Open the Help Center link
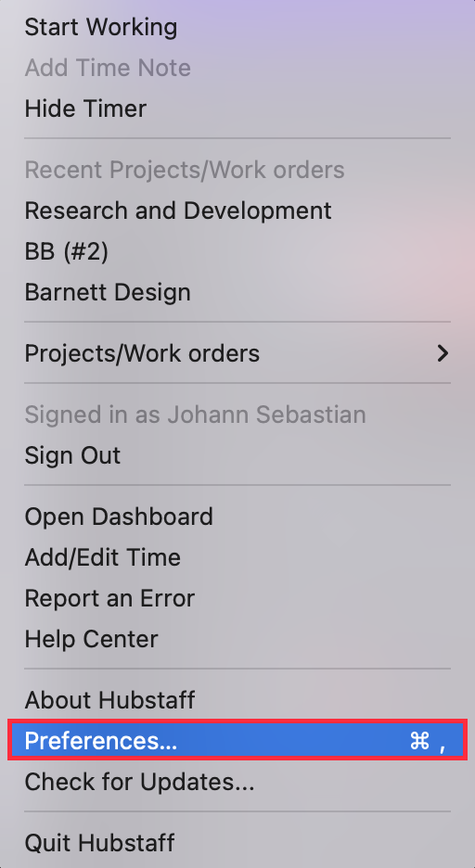Screen dimensions: 475x868 237,639
